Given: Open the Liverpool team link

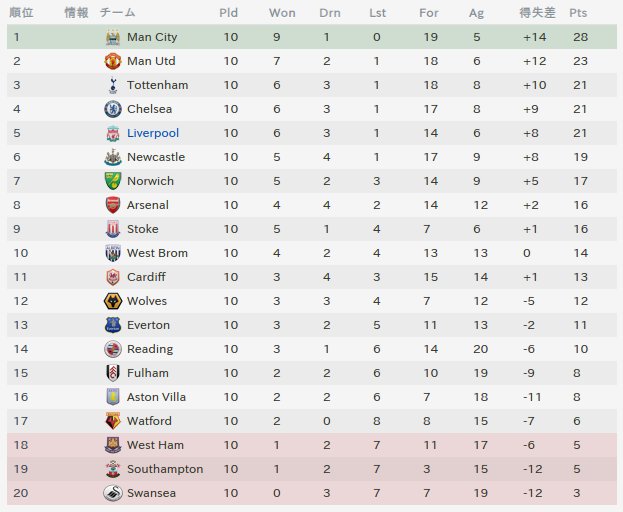Looking at the screenshot, I should pyautogui.click(x=153, y=133).
